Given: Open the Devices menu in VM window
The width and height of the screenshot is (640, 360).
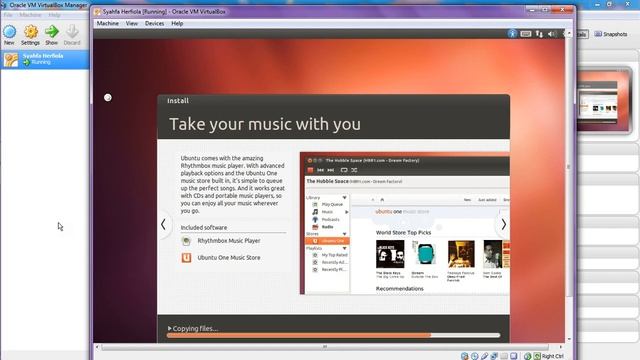Looking at the screenshot, I should [x=154, y=23].
